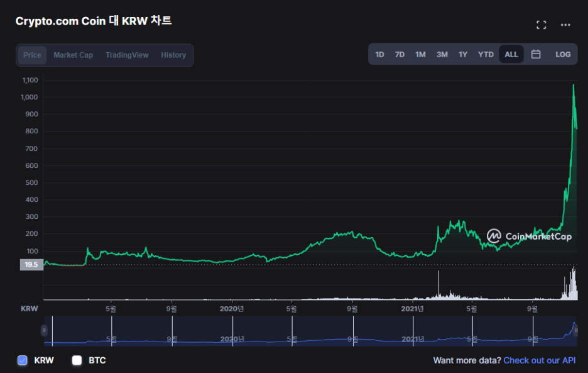
Task: Open the TradingView tab
Action: [127, 55]
